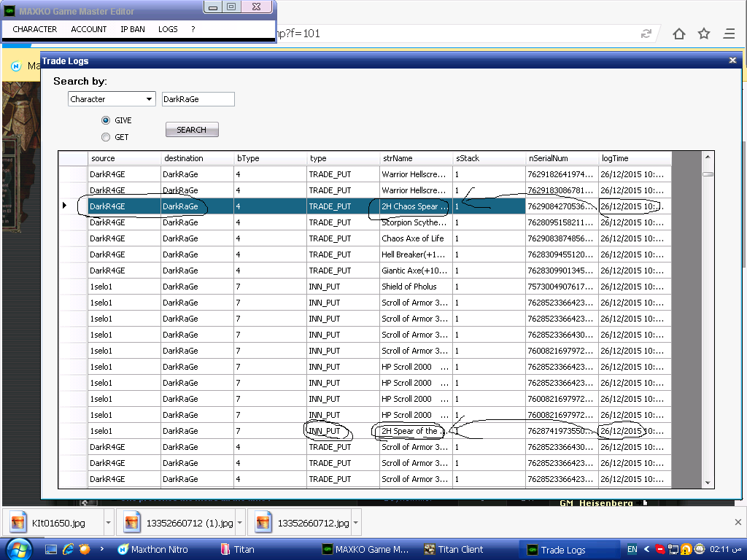Viewport: 747px width, 560px height.
Task: Click the table vertical scrollbar thumb
Action: (708, 174)
